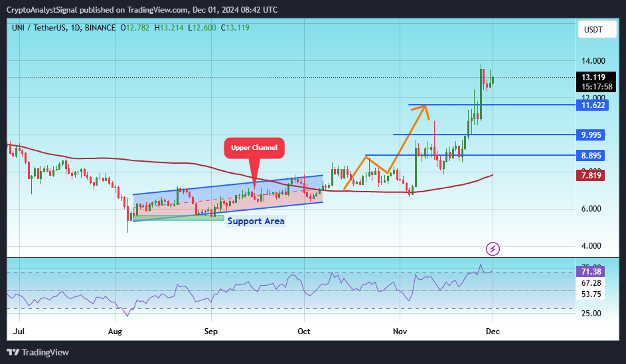Click the 67.28 RSI level label
Screen dimensions: 626x364
(x=591, y=283)
